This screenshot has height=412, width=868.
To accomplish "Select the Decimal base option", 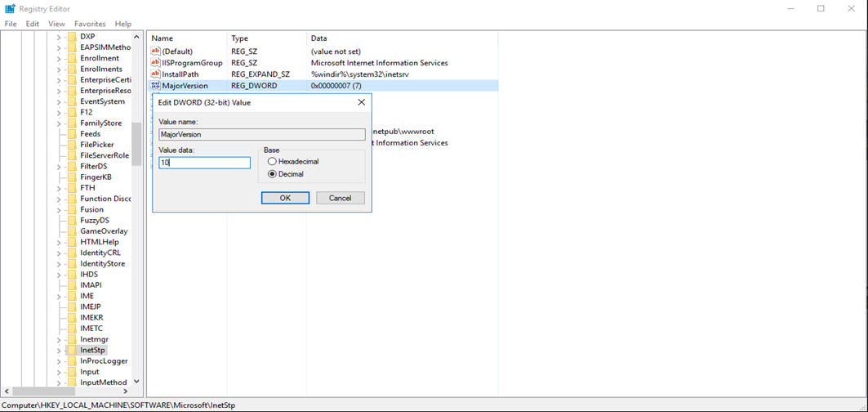I will (x=272, y=174).
